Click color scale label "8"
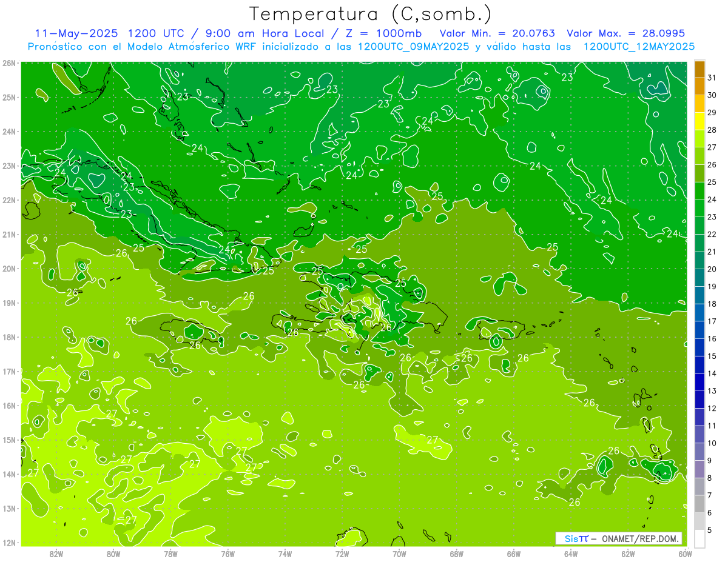728x562 pixels. [x=709, y=478]
